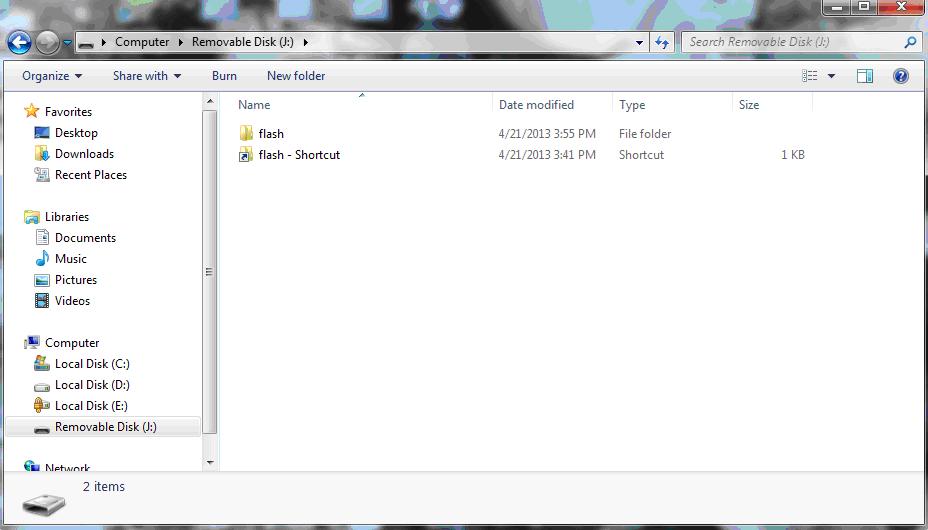Select Downloads in Favorites
Image resolution: width=928 pixels, height=530 pixels.
[x=84, y=154]
